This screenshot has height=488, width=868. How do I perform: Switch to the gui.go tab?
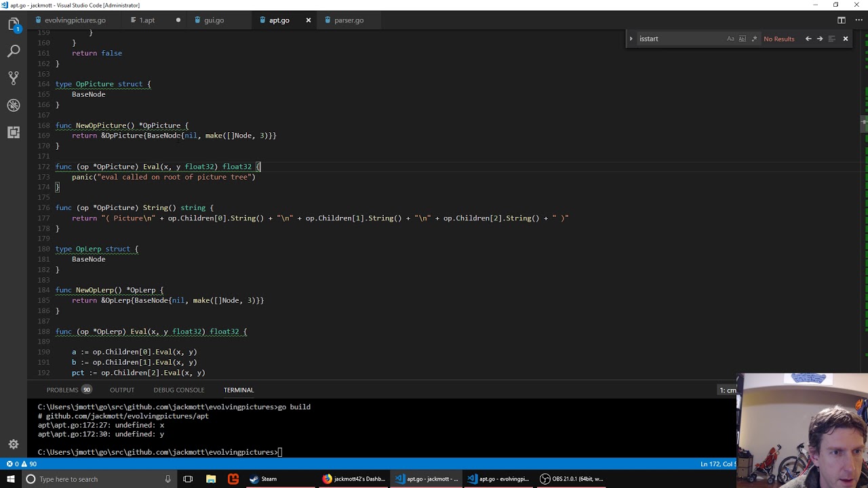[x=214, y=20]
